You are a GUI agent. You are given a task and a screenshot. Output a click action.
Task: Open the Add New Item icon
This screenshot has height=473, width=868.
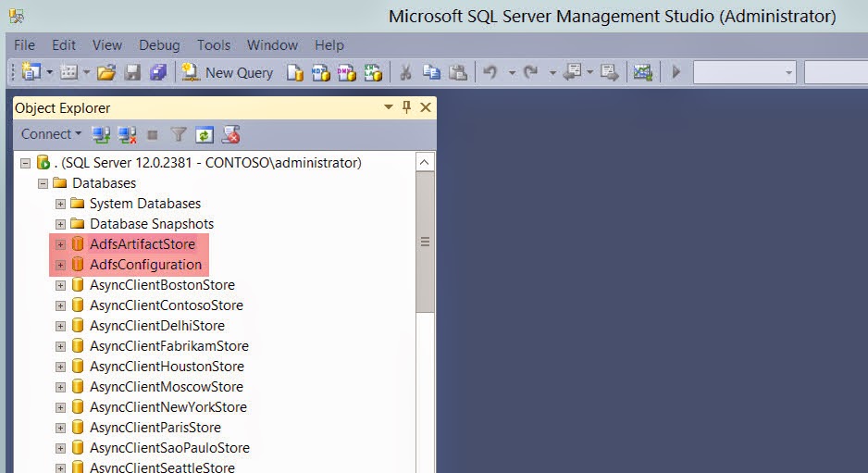(68, 72)
